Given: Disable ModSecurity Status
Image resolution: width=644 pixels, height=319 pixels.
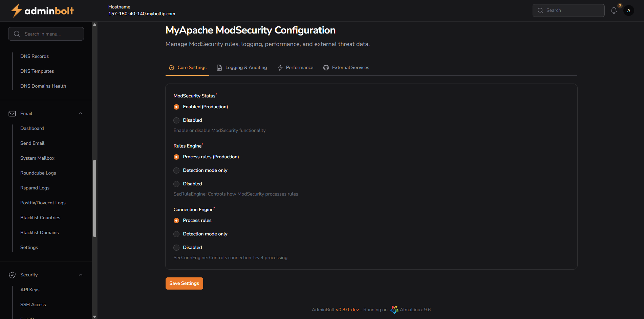Looking at the screenshot, I should pyautogui.click(x=176, y=120).
